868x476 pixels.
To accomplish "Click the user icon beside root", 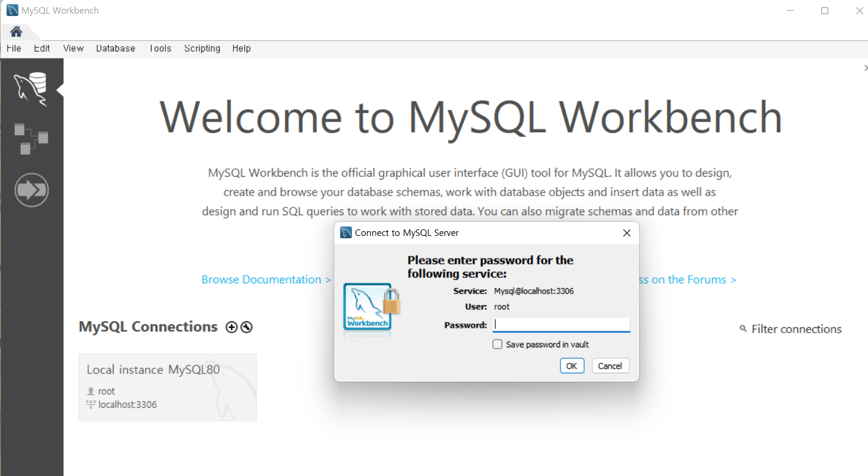I will tap(91, 391).
